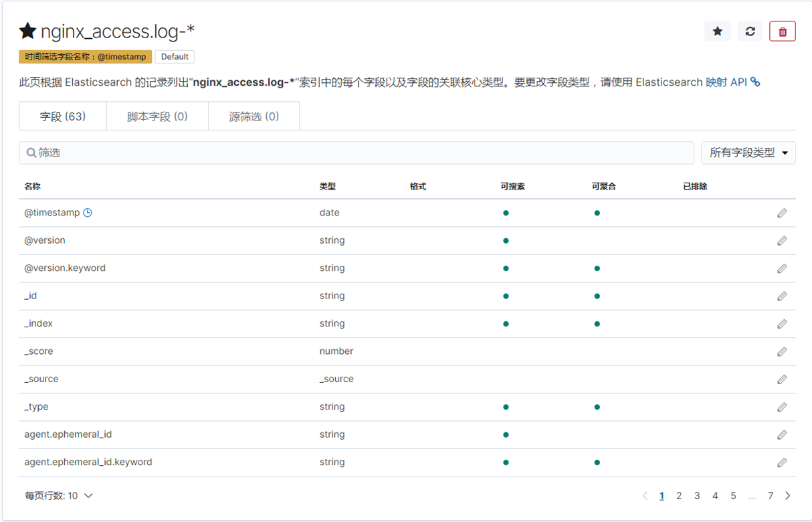Edit the _source field
The width and height of the screenshot is (812, 522).
(x=782, y=379)
